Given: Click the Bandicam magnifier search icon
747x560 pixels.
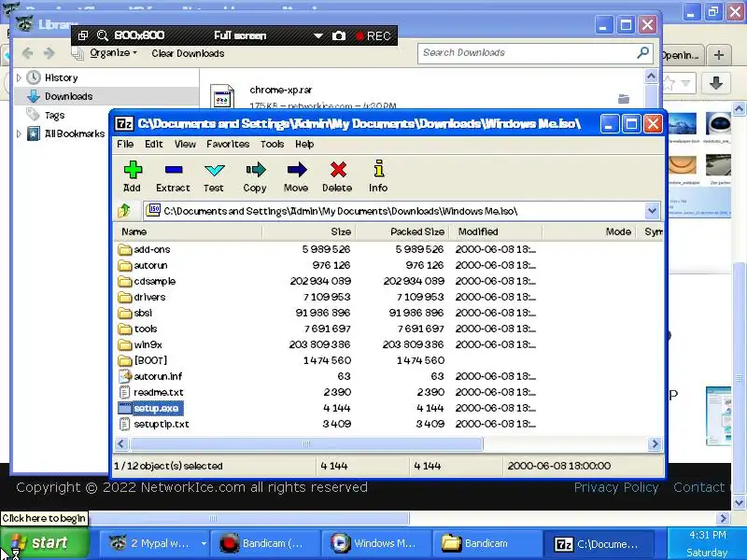Looking at the screenshot, I should coord(102,35).
